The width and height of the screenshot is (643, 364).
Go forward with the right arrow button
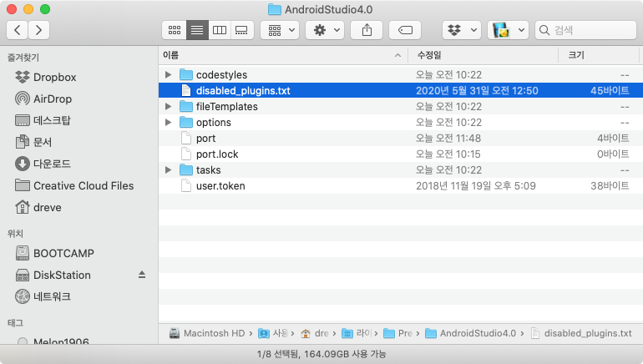tap(38, 30)
